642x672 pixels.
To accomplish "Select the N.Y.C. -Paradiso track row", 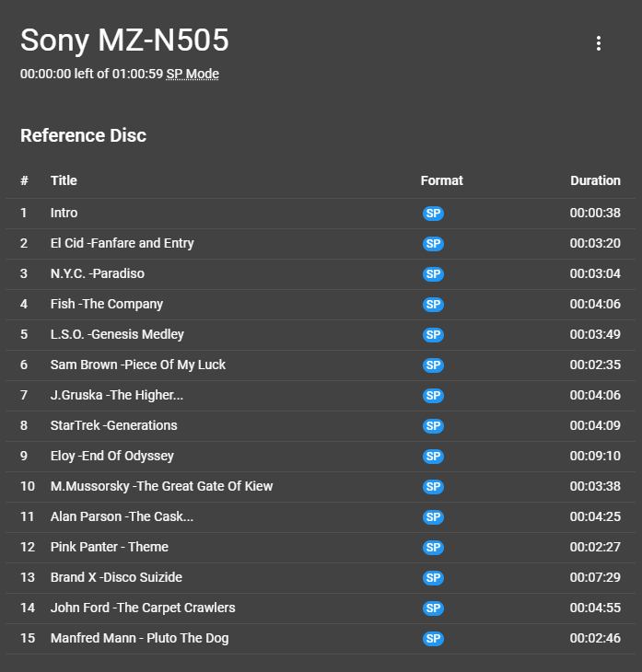I will pos(98,273).
